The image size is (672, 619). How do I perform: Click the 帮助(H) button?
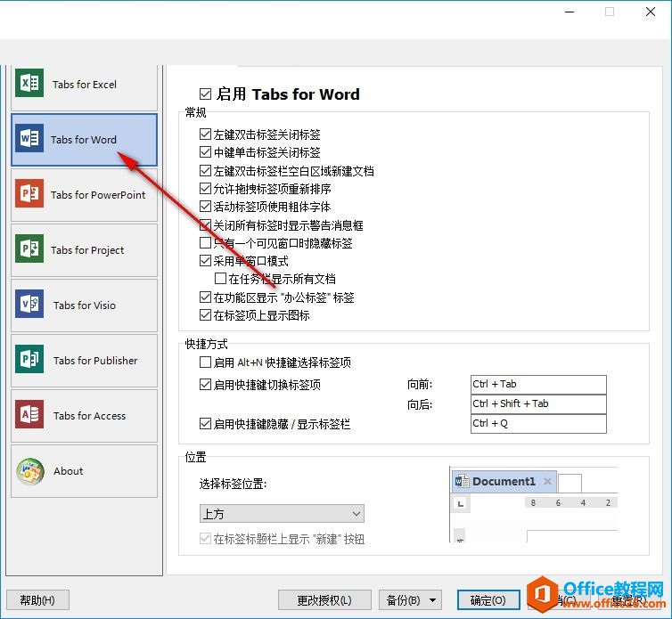click(x=37, y=600)
